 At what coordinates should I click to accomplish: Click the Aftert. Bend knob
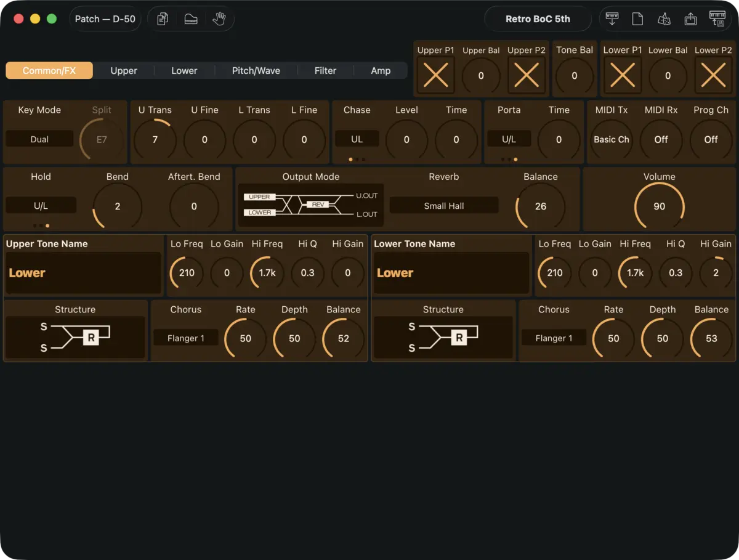coord(194,206)
